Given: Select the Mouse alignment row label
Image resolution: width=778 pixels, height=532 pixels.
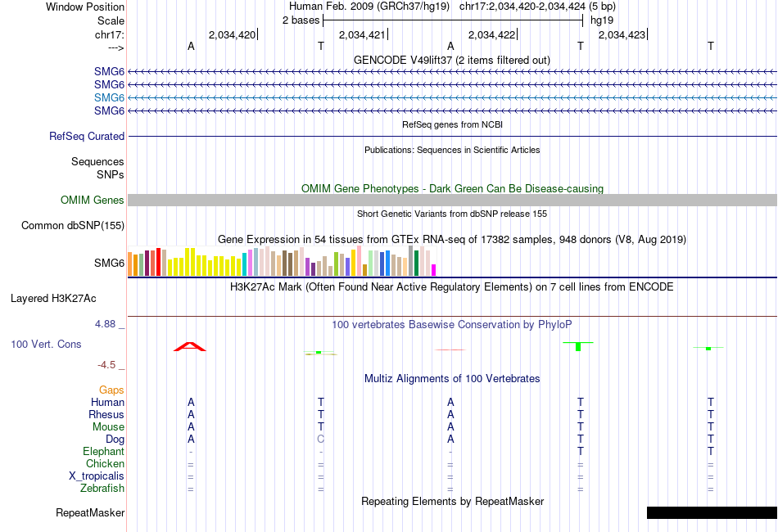Looking at the screenshot, I should [x=108, y=427].
